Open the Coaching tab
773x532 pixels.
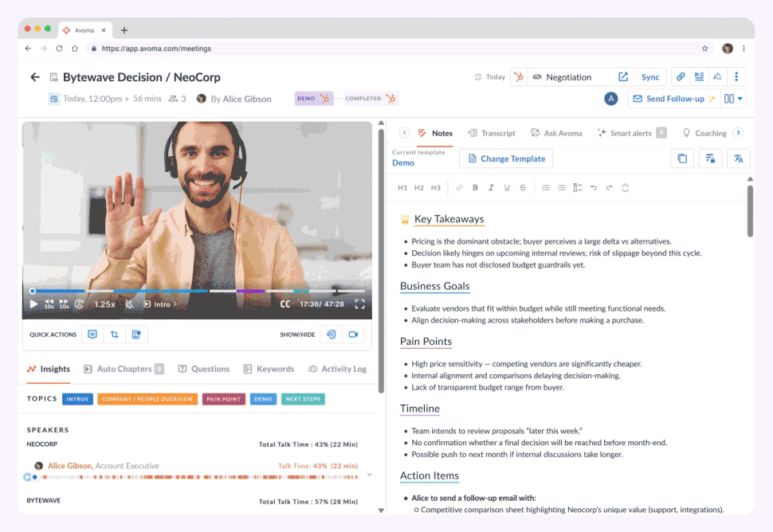pyautogui.click(x=704, y=133)
